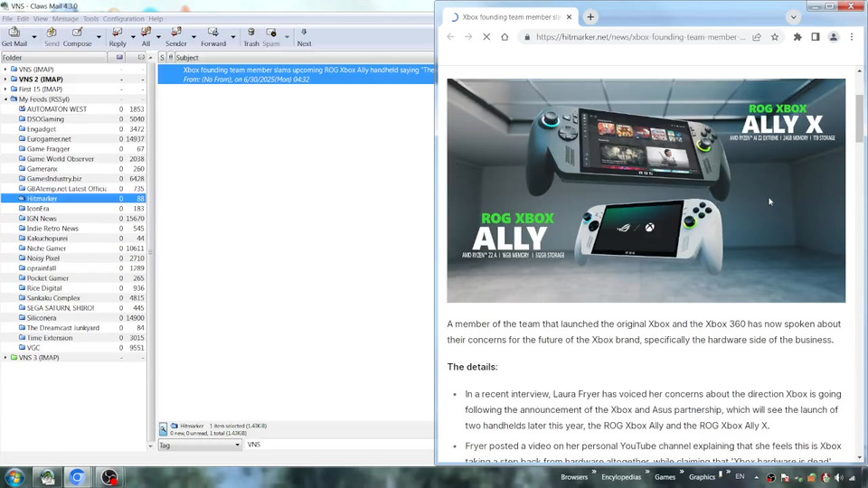
Task: Click the quick search icon in message list
Action: pyautogui.click(x=164, y=429)
